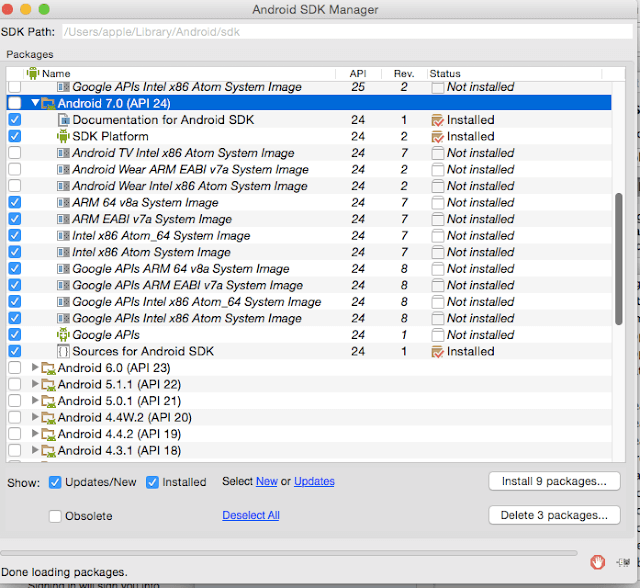The width and height of the screenshot is (640, 588).
Task: Check the Android 7.0 (API 24) group checkbox
Action: coord(15,103)
